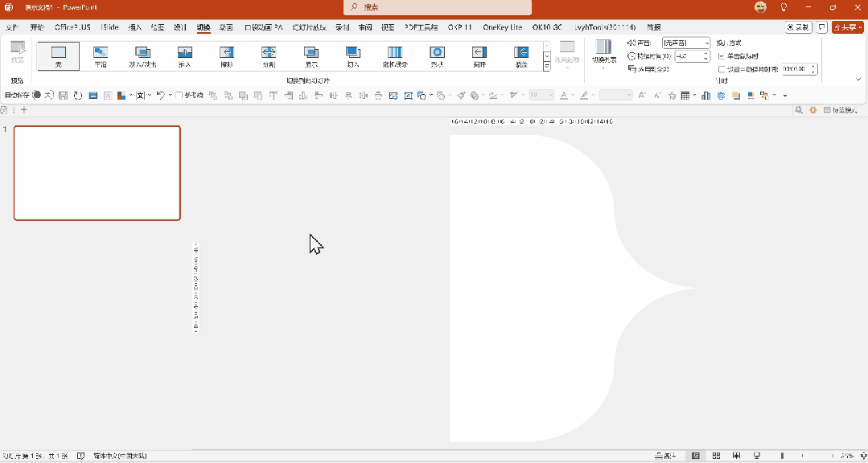Switch to the iSlide tab

click(109, 27)
